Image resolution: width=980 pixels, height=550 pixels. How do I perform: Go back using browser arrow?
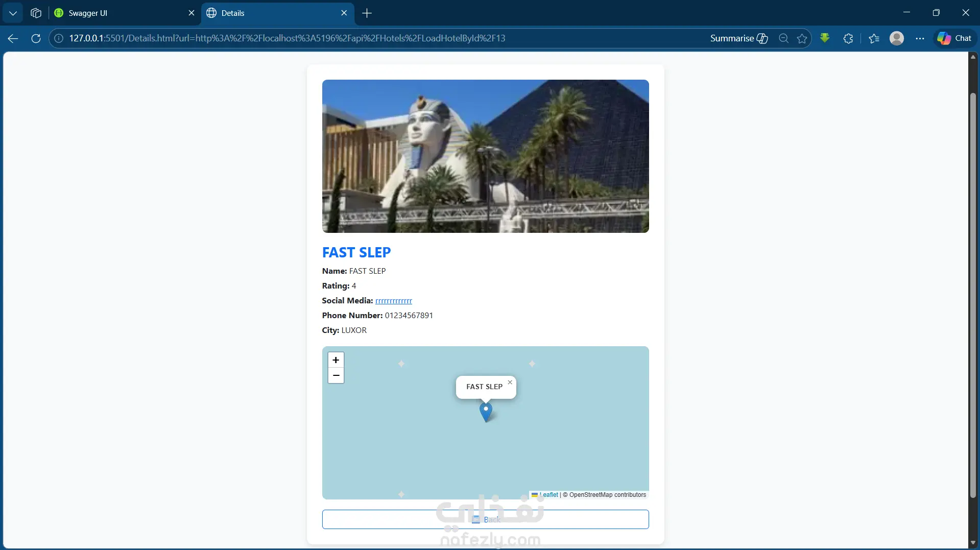[x=13, y=38]
